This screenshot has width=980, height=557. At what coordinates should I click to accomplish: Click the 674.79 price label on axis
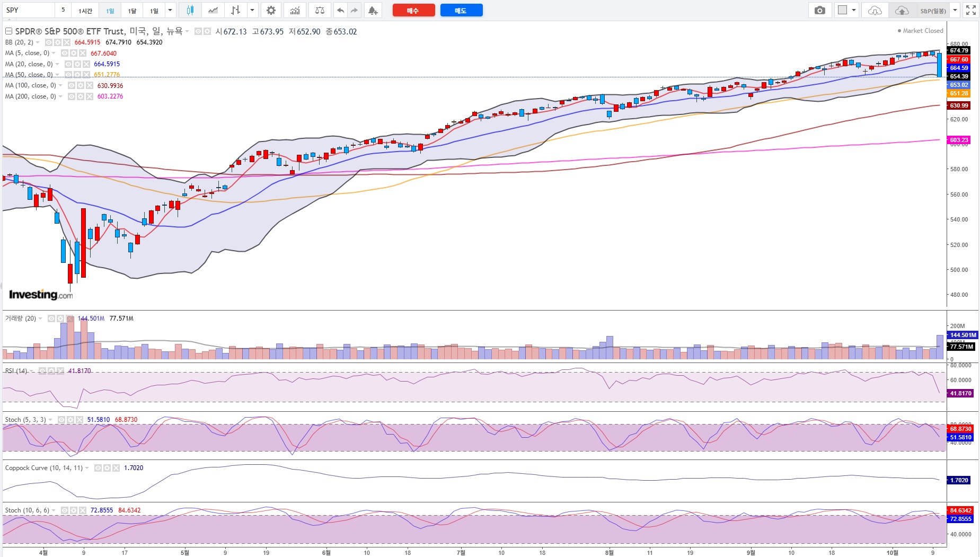959,50
